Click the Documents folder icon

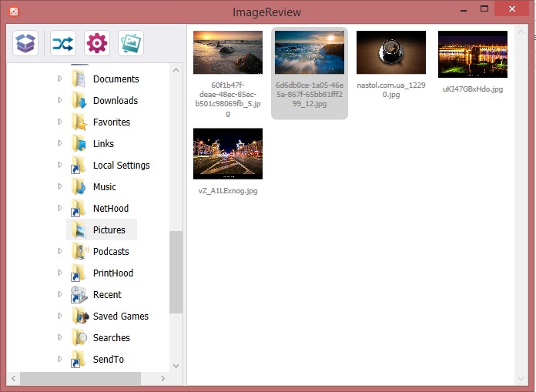click(x=79, y=79)
